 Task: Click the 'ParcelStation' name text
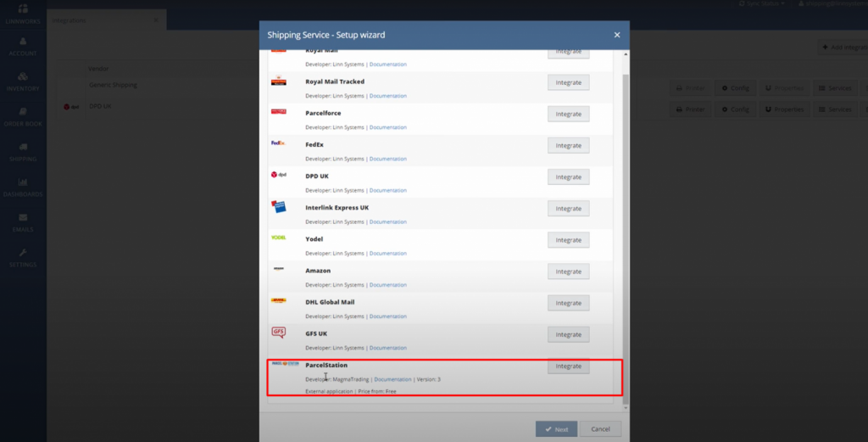[326, 366]
